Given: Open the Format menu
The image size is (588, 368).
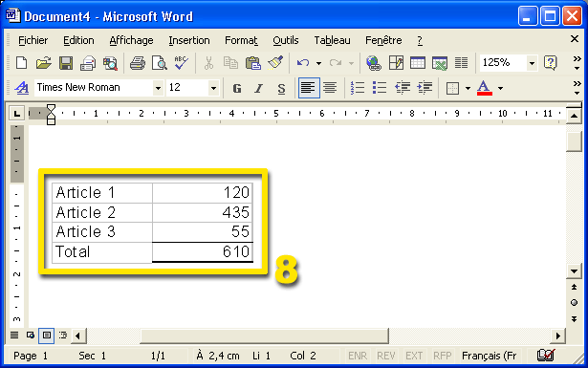Looking at the screenshot, I should point(241,40).
